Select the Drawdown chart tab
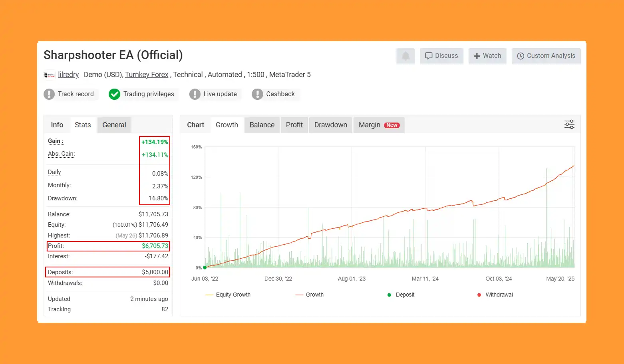Screen dimensions: 624x364 coord(331,125)
